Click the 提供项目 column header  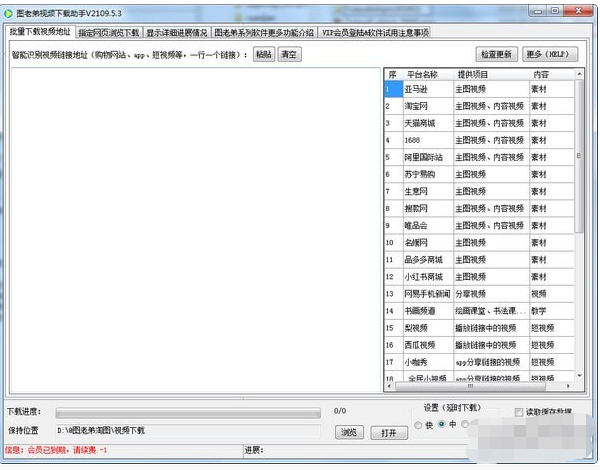click(491, 75)
